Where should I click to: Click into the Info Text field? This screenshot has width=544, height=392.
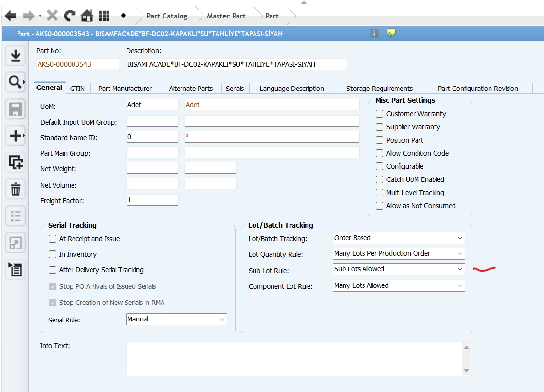tap(294, 358)
